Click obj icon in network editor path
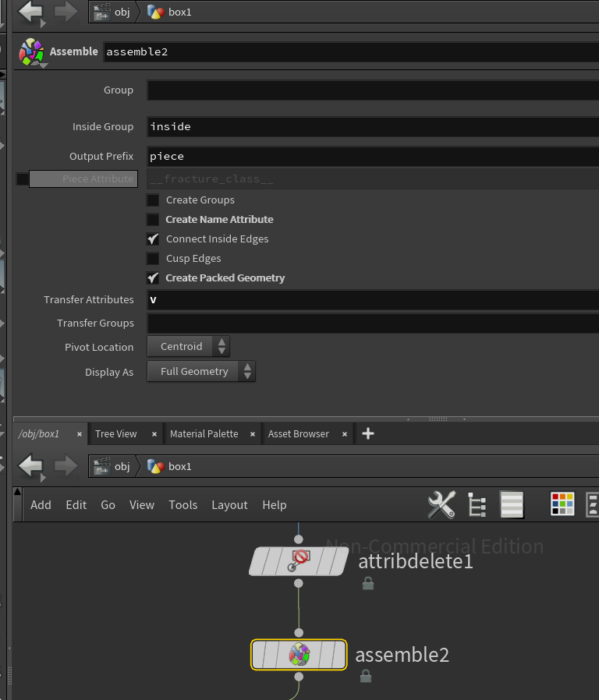Screen dimensions: 599x700 (x=102, y=466)
